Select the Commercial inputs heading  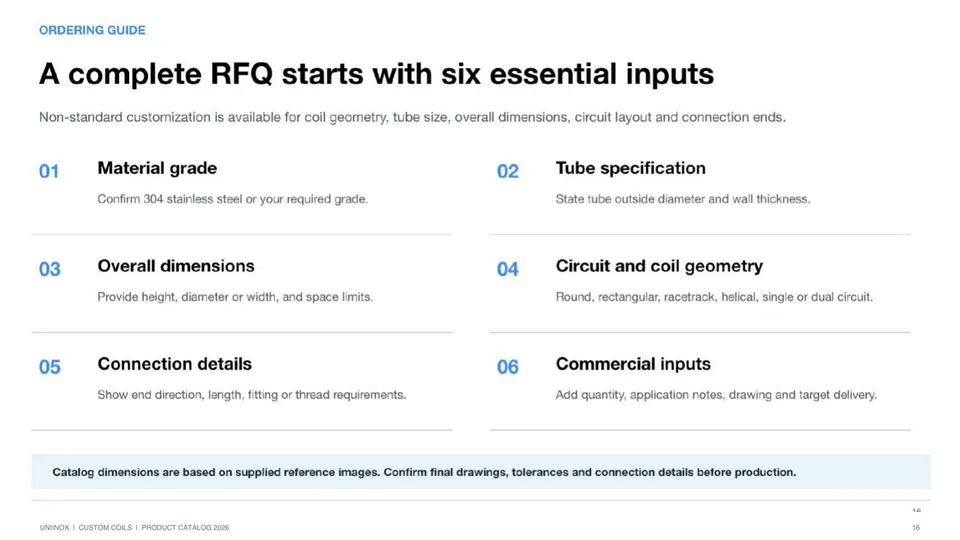tap(633, 364)
